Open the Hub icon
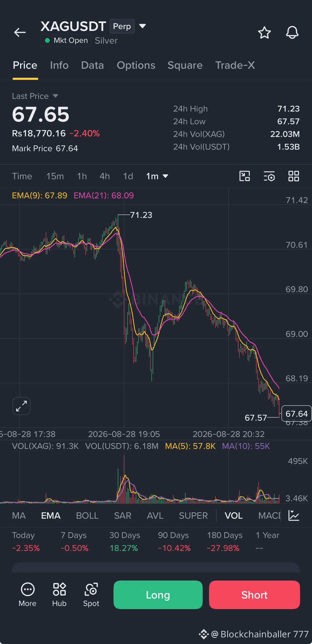This screenshot has height=644, width=312. click(x=59, y=595)
